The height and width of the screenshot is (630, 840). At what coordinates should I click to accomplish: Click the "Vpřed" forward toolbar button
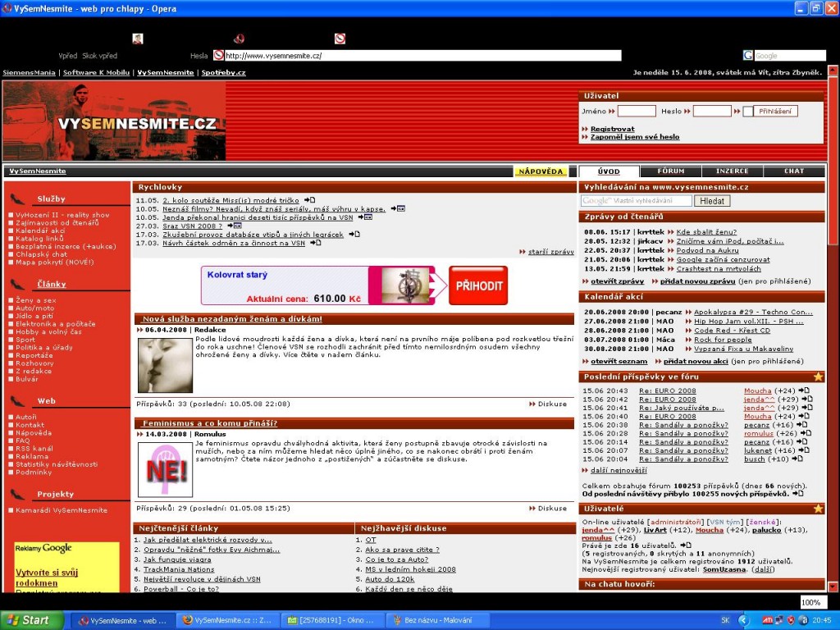click(x=68, y=56)
